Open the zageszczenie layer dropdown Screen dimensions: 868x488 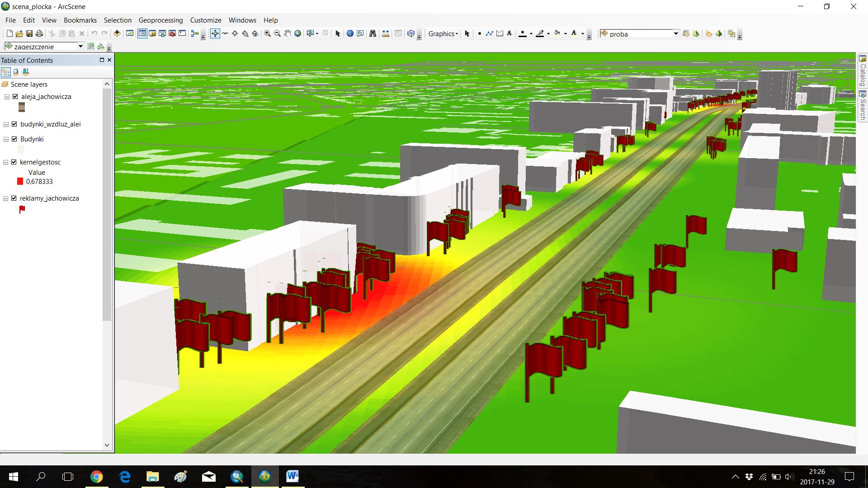[x=80, y=46]
